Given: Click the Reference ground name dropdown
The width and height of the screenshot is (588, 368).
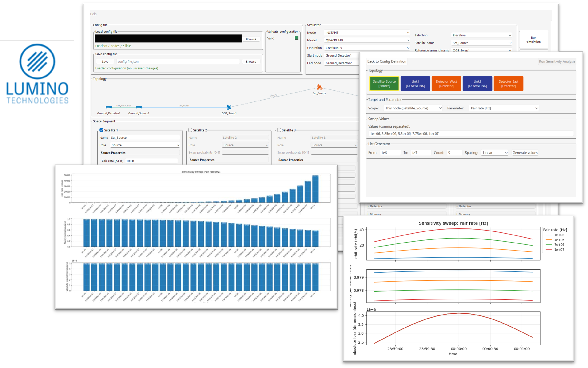Looking at the screenshot, I should (481, 50).
